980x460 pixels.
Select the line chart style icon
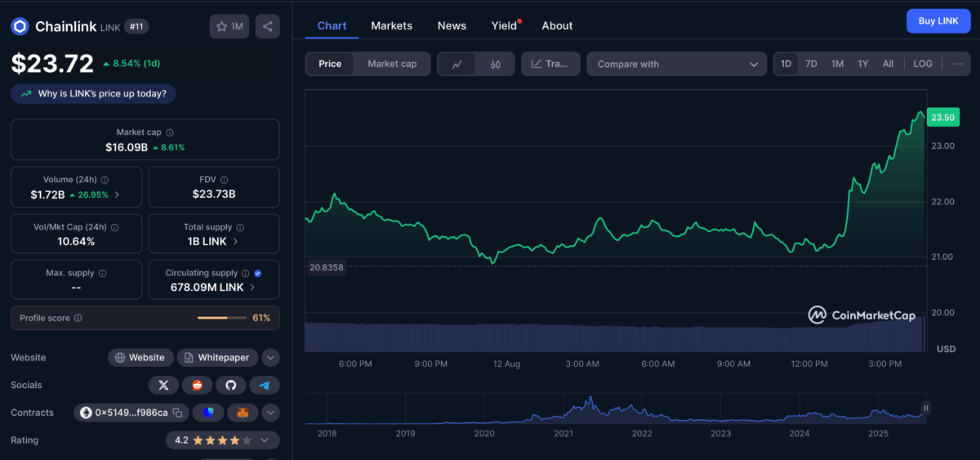coord(457,64)
